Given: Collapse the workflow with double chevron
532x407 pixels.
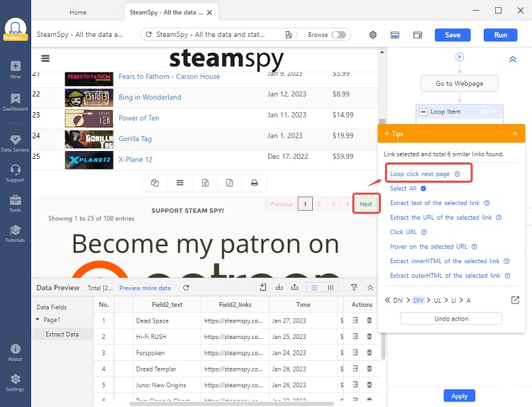Looking at the screenshot, I should [513, 60].
